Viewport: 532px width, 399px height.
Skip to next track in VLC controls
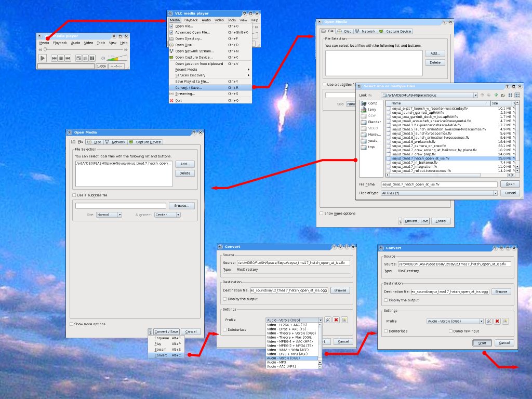point(68,58)
